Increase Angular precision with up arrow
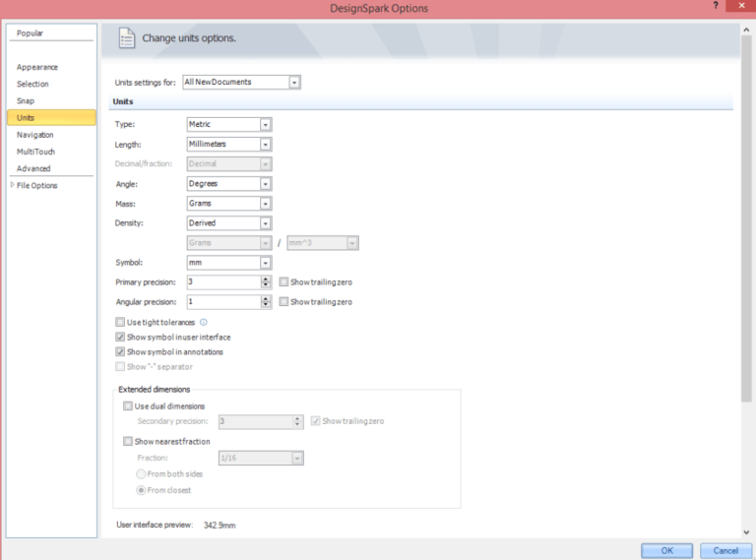Screen dimensions: 756x560 (266, 299)
